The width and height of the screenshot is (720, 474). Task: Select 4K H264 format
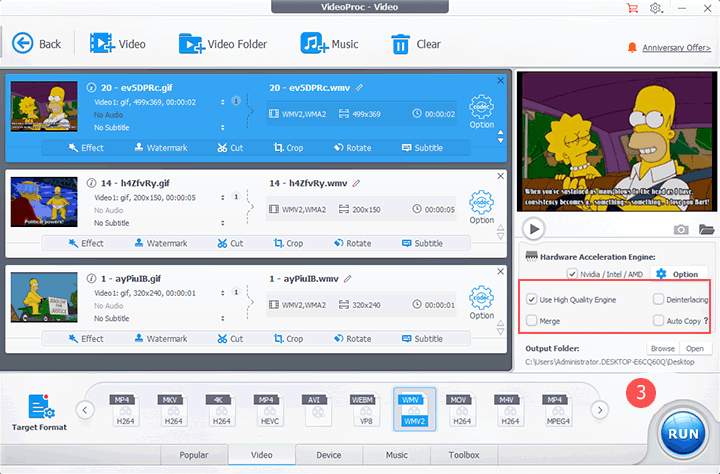(221, 410)
